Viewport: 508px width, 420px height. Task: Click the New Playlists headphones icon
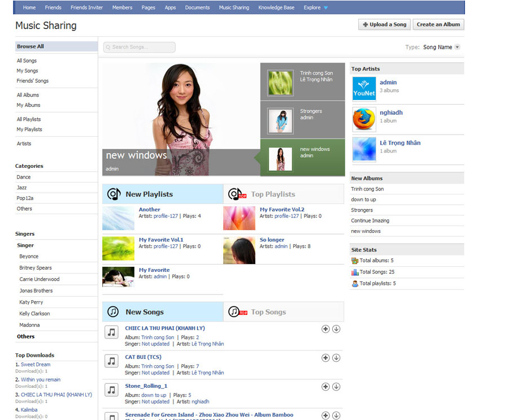(x=113, y=194)
